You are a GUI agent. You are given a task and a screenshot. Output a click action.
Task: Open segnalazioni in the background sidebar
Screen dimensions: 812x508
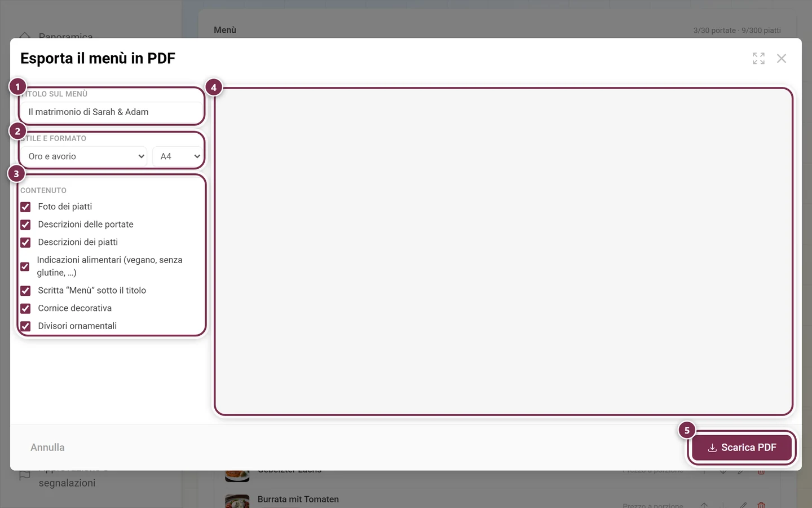67,483
